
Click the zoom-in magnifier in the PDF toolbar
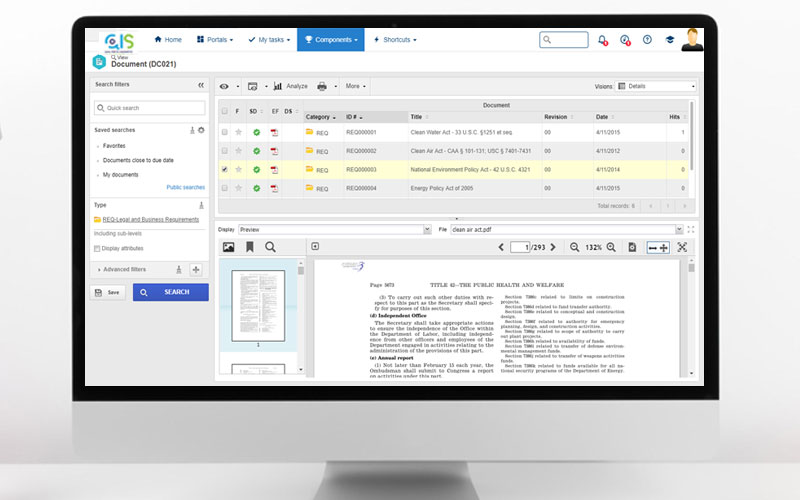click(x=612, y=247)
